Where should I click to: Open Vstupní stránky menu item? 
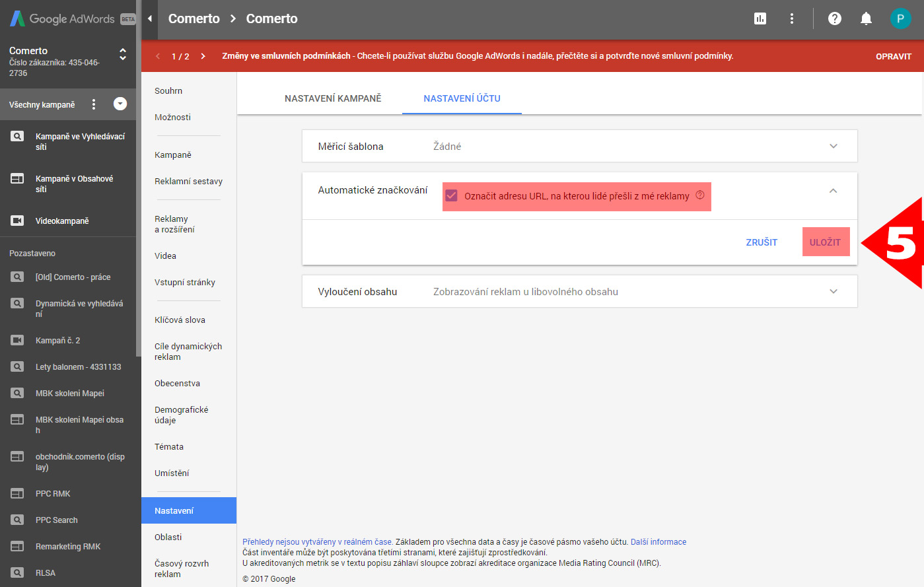tap(185, 282)
